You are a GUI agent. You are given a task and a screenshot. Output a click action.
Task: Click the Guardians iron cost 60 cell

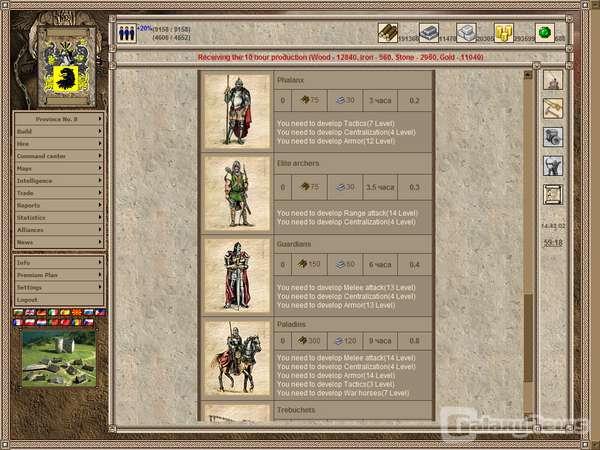pyautogui.click(x=345, y=264)
